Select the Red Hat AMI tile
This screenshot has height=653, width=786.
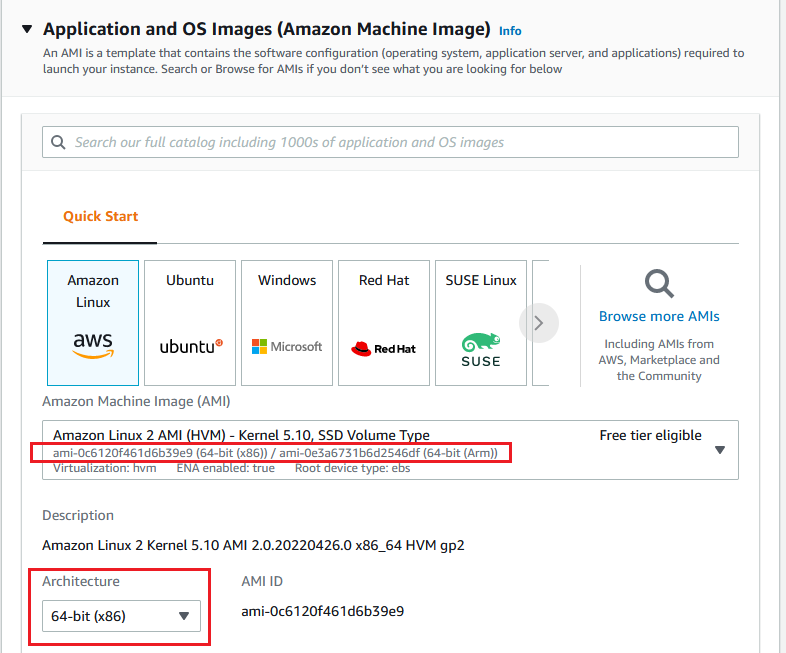coord(384,323)
